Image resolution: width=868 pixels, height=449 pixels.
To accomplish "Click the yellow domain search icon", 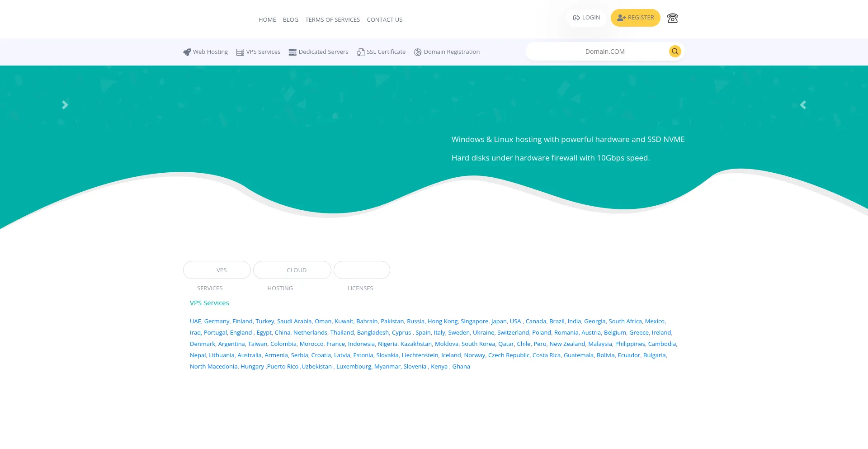I will click(675, 52).
